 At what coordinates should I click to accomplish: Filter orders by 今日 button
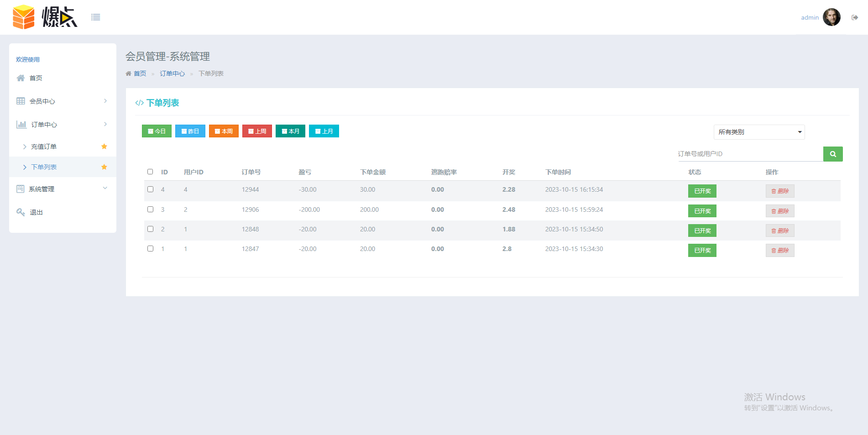(x=157, y=131)
